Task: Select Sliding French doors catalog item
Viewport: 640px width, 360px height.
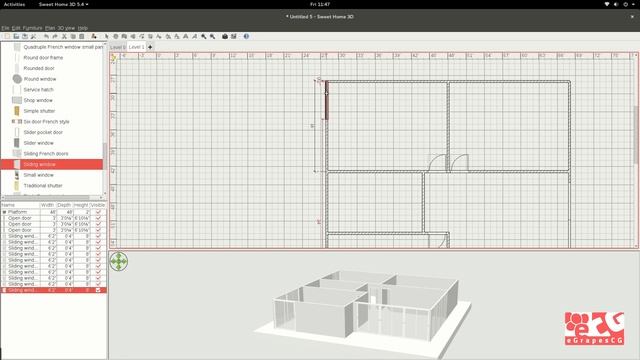Action: (x=46, y=153)
